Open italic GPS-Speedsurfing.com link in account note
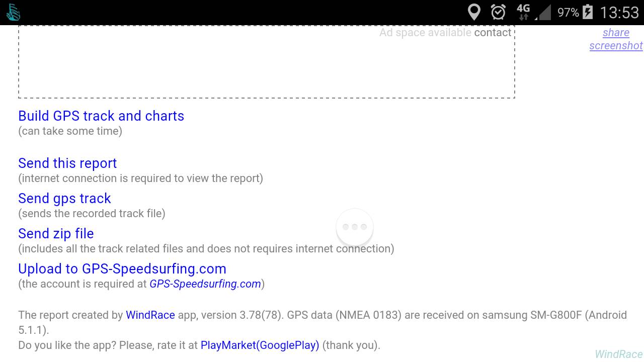The width and height of the screenshot is (644, 362). [205, 284]
